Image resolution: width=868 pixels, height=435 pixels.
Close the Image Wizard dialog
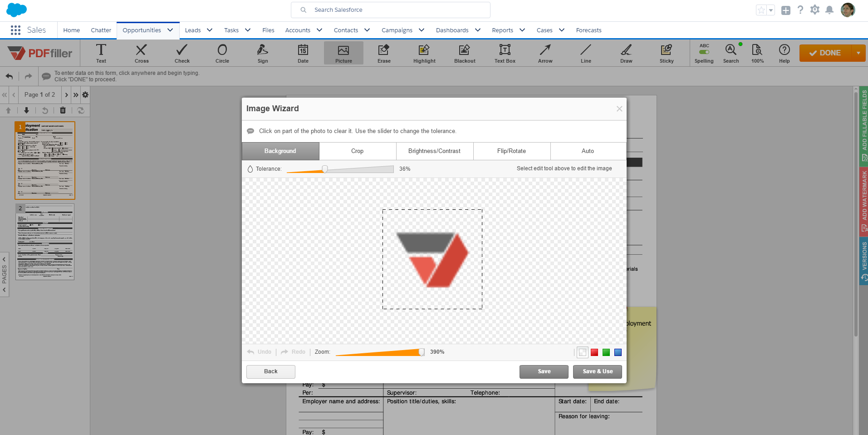619,109
